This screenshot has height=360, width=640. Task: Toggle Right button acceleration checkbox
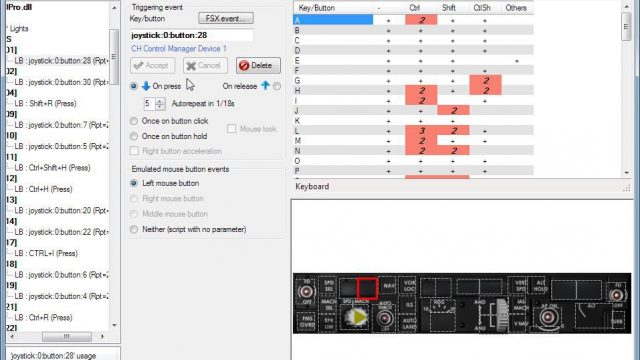pyautogui.click(x=134, y=151)
